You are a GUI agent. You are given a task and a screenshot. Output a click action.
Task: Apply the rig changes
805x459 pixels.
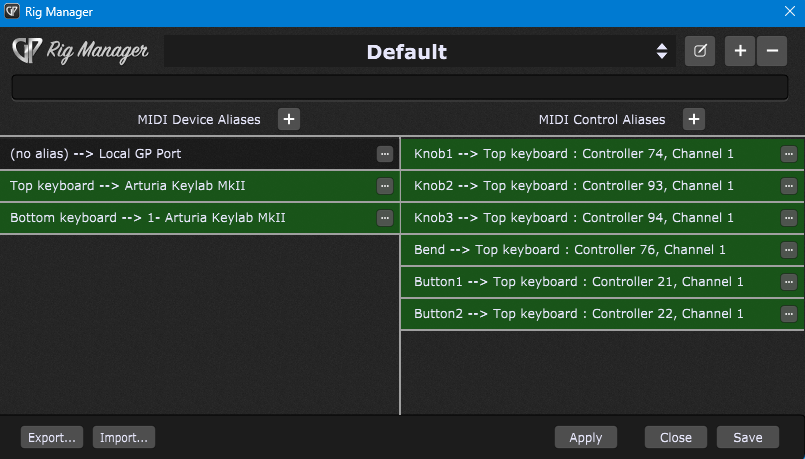click(586, 437)
